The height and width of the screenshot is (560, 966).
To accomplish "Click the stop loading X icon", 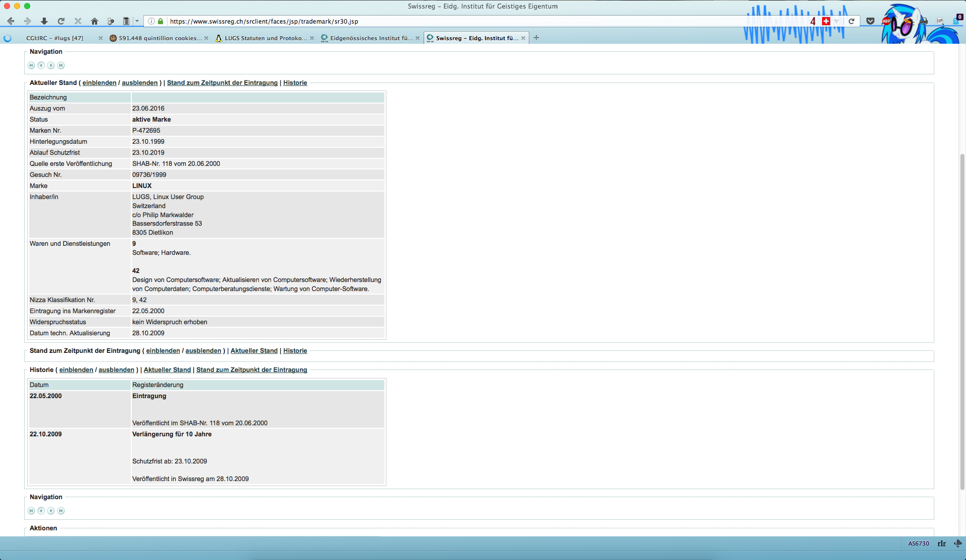I will pyautogui.click(x=78, y=21).
